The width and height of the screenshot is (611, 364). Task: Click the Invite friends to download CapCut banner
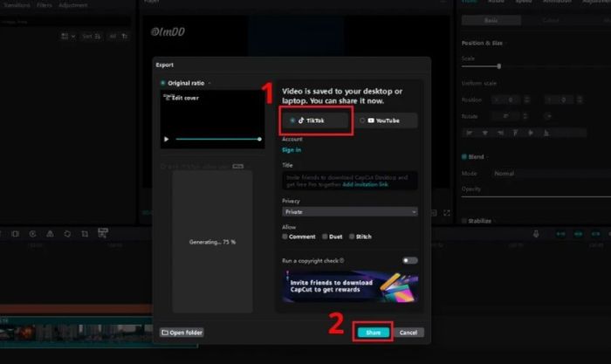[350, 286]
